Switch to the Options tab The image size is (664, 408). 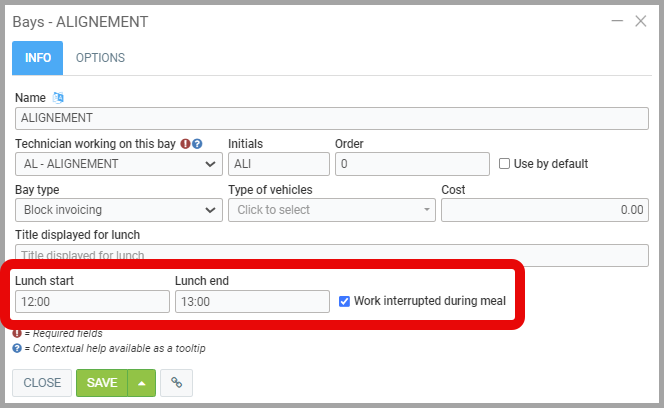coord(100,58)
